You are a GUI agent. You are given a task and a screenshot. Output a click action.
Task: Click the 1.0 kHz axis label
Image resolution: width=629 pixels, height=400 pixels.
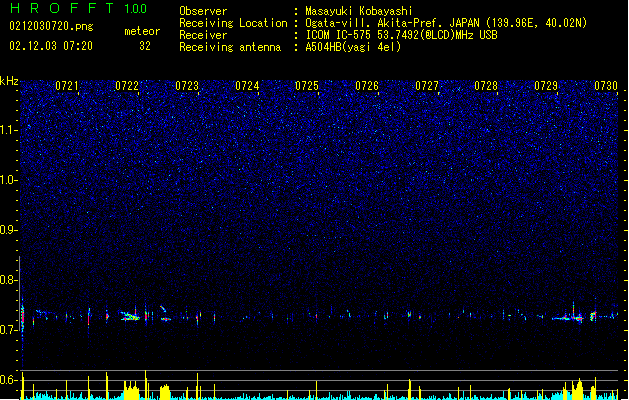coord(9,180)
